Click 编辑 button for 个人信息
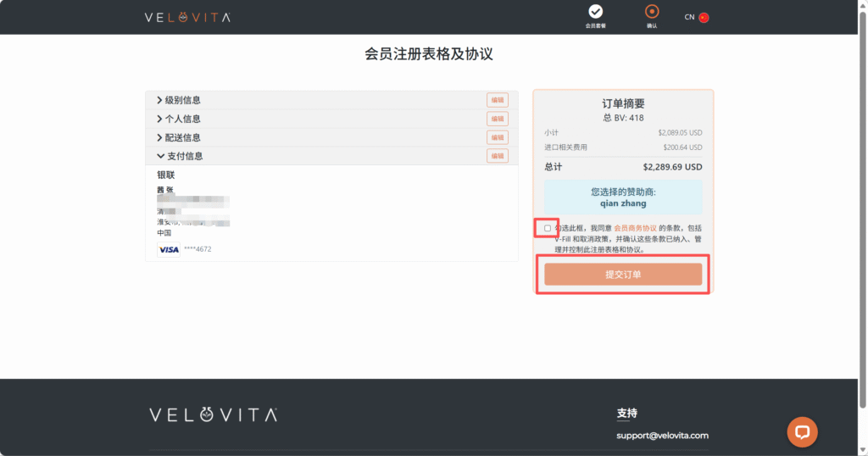The height and width of the screenshot is (456, 868). click(497, 119)
